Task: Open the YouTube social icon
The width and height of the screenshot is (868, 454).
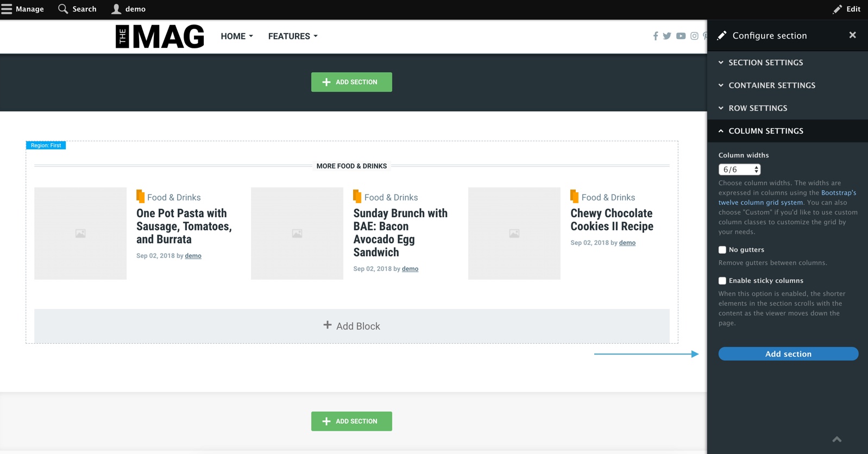Action: (681, 36)
